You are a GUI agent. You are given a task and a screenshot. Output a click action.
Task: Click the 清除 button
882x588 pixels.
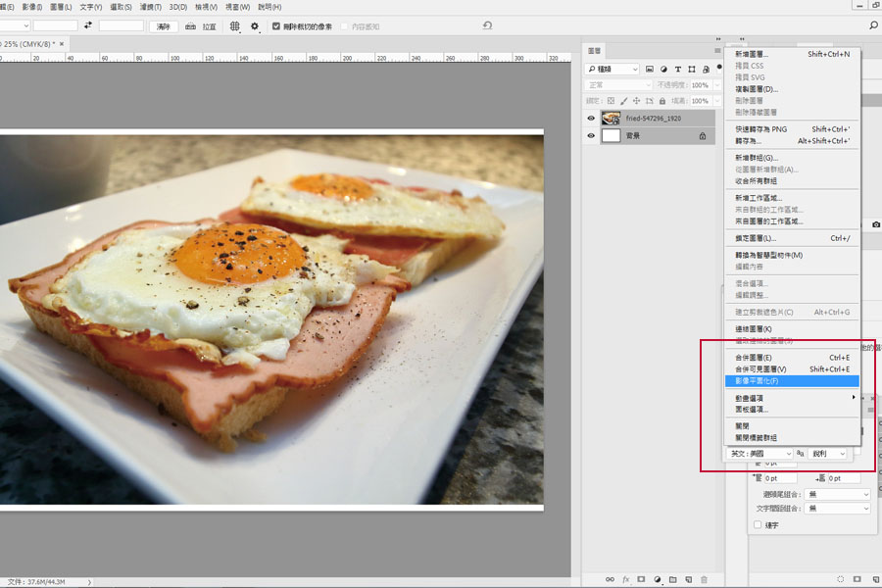click(163, 26)
